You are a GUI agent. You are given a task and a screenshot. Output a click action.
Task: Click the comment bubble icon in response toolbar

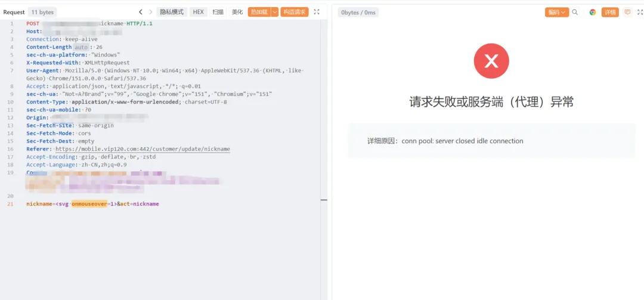[627, 13]
